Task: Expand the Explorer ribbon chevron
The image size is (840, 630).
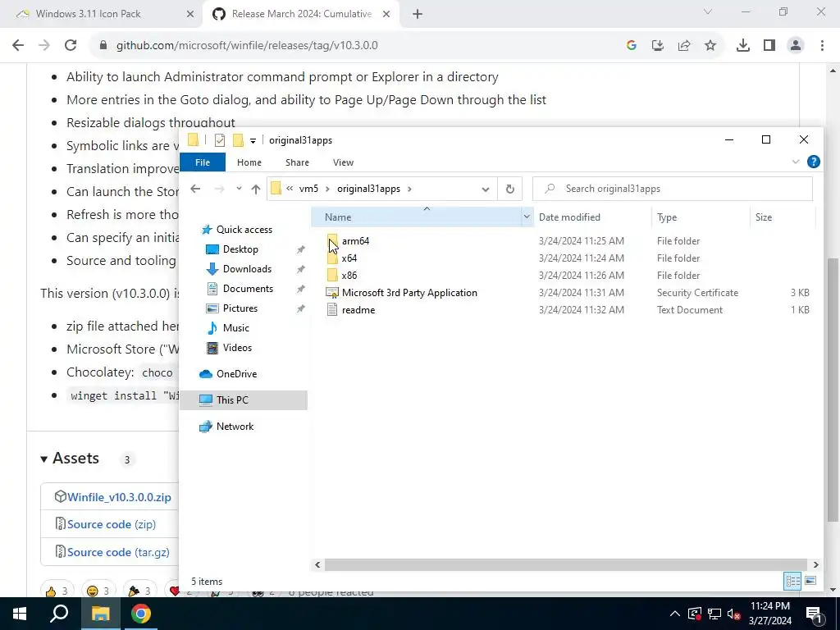Action: point(796,162)
